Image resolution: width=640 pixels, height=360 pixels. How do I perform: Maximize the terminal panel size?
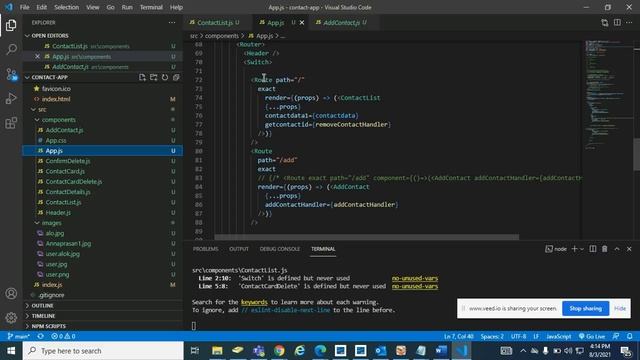[x=617, y=249]
